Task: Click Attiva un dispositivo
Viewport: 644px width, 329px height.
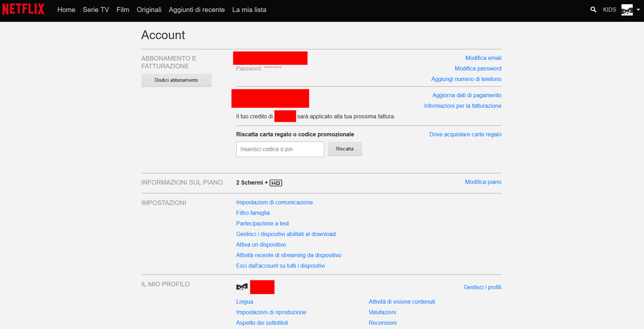Action: pyautogui.click(x=261, y=244)
